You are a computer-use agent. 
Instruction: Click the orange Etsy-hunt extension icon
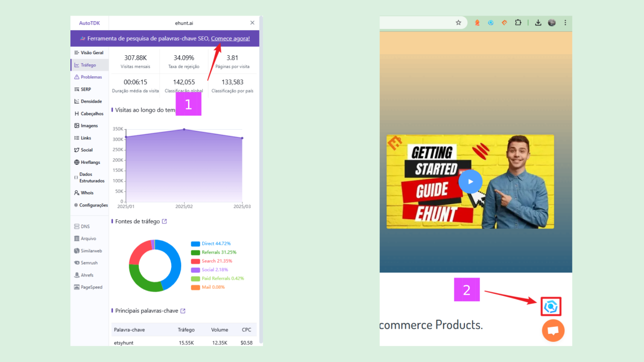(x=504, y=23)
